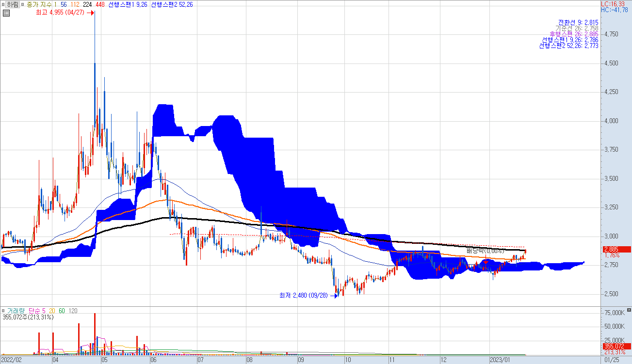The height and width of the screenshot is (364, 632).
Task: Click the 01/25 date label at bottom right
Action: 612,360
